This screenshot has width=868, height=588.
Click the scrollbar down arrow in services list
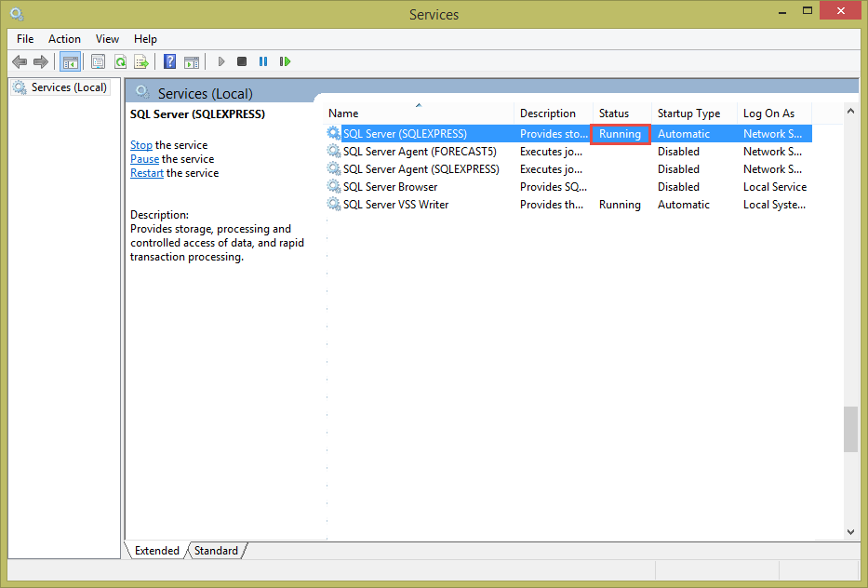851,532
